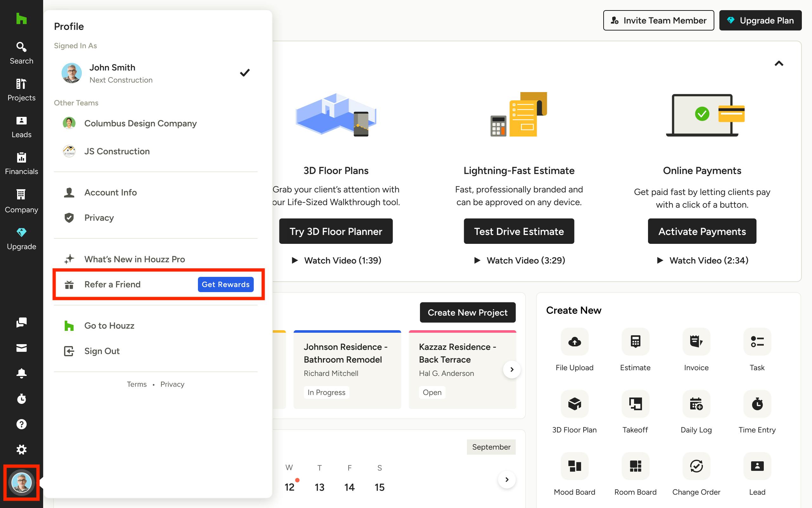The width and height of the screenshot is (812, 508).
Task: Create a new Time Entry
Action: click(x=757, y=412)
